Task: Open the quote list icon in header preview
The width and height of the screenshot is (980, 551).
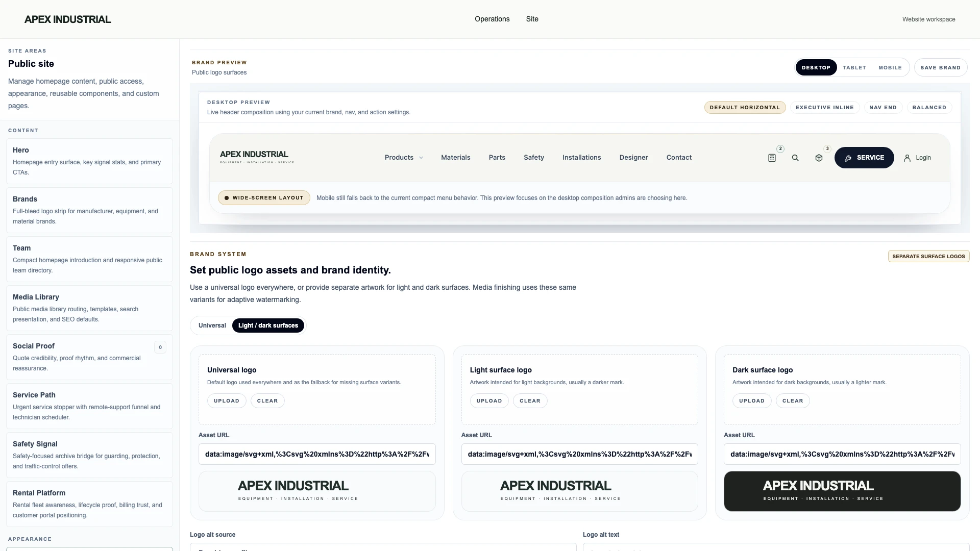Action: pyautogui.click(x=772, y=158)
